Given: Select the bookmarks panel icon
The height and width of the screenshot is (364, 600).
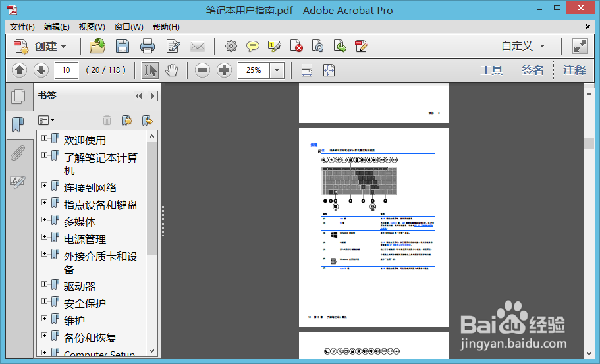Looking at the screenshot, I should pos(18,124).
